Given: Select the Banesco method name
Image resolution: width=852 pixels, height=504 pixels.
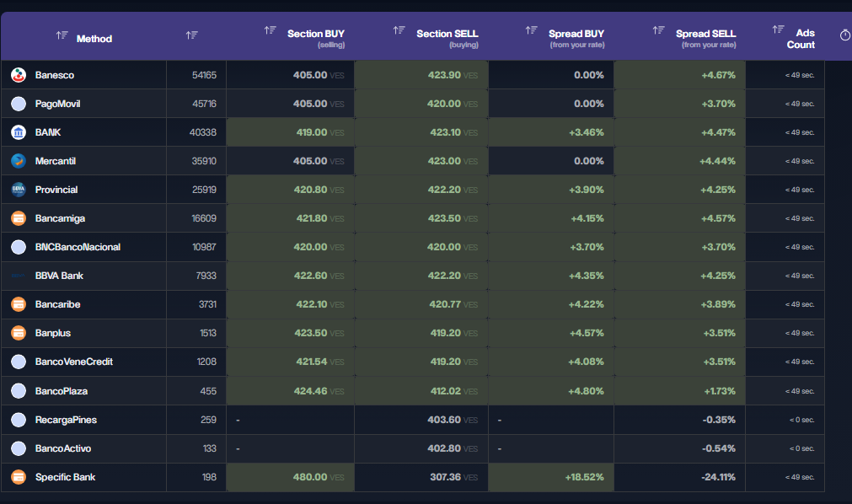Looking at the screenshot, I should click(54, 75).
